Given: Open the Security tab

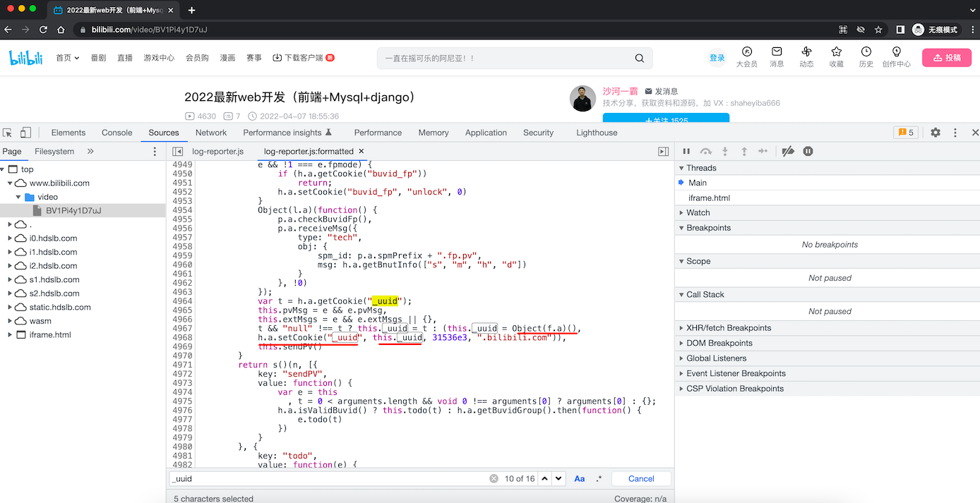Looking at the screenshot, I should (x=539, y=133).
